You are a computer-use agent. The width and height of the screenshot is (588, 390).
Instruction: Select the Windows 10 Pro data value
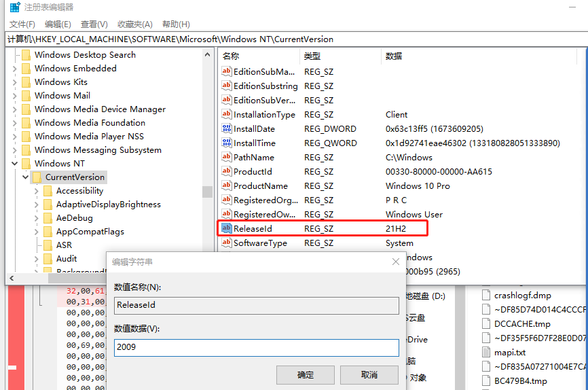(418, 185)
